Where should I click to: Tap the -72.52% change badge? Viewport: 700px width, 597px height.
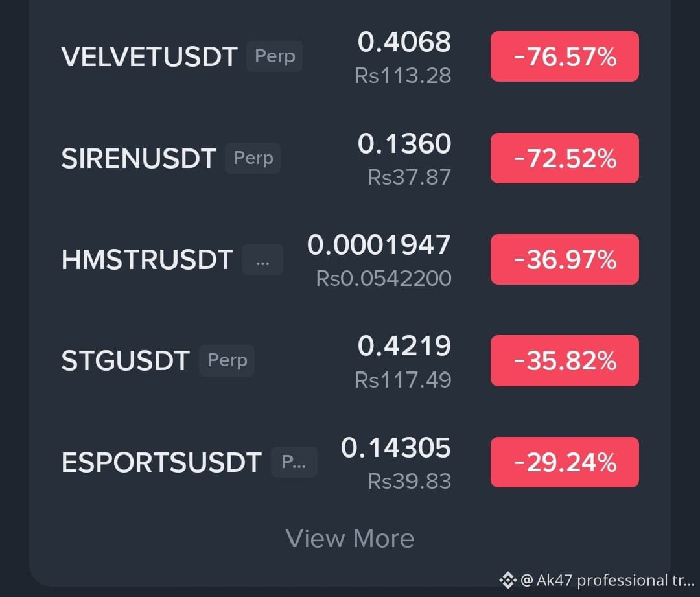[x=565, y=158]
